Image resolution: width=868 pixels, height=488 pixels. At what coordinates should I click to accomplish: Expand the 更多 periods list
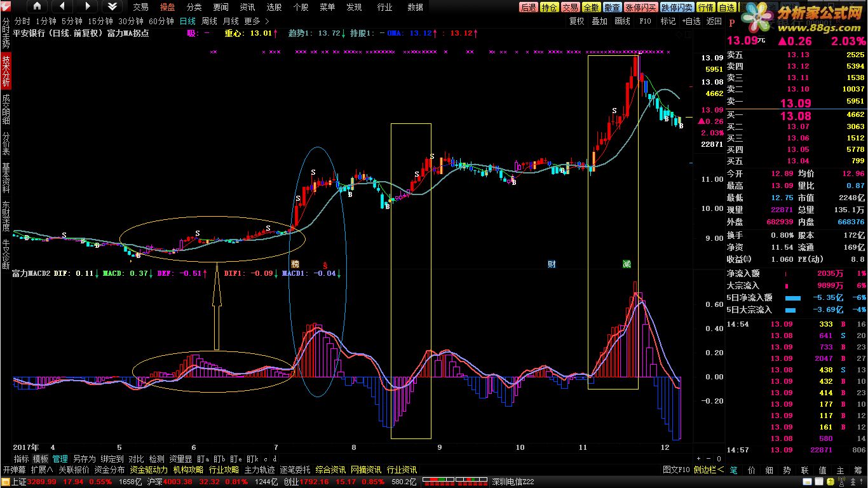click(x=255, y=21)
